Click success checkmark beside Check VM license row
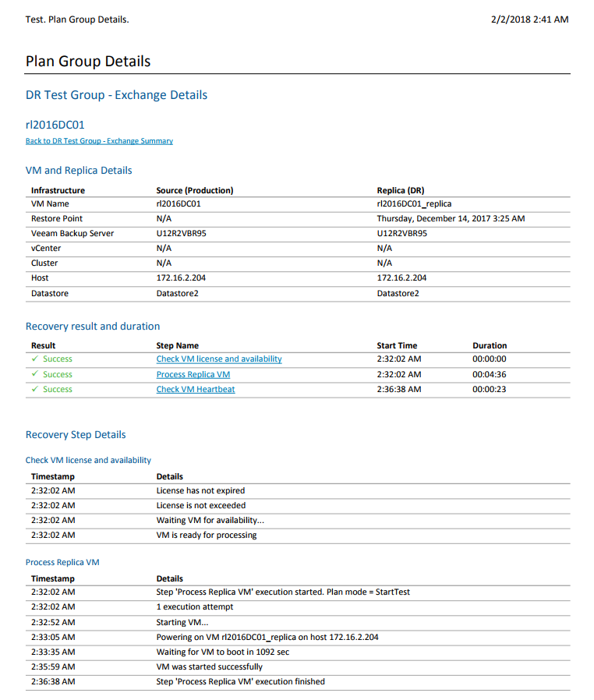594x700 pixels. click(35, 359)
